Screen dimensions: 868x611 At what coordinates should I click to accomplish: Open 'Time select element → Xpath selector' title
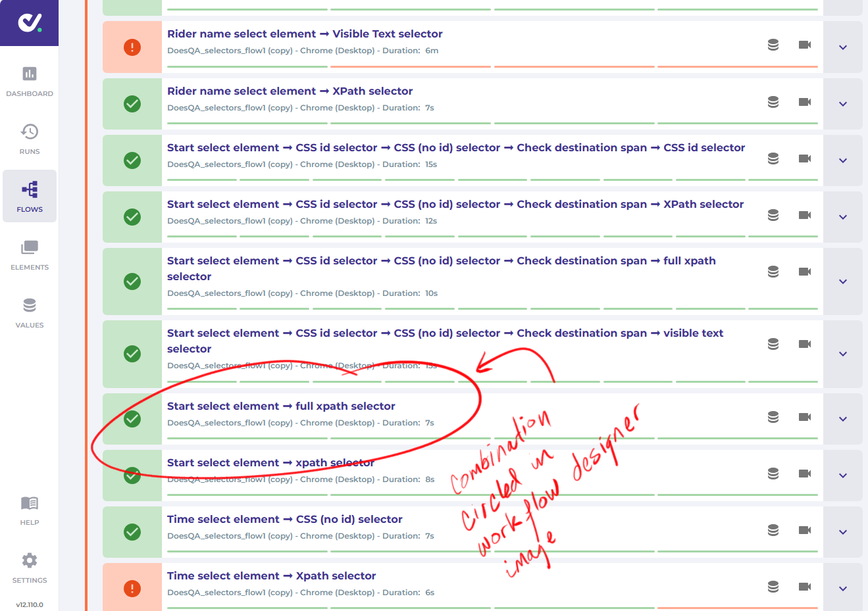pyautogui.click(x=271, y=576)
